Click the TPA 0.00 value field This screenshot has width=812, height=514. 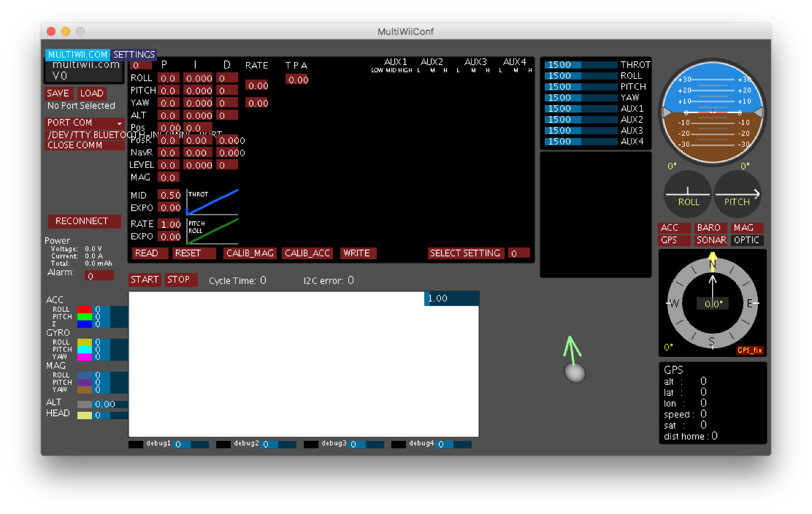coord(298,80)
